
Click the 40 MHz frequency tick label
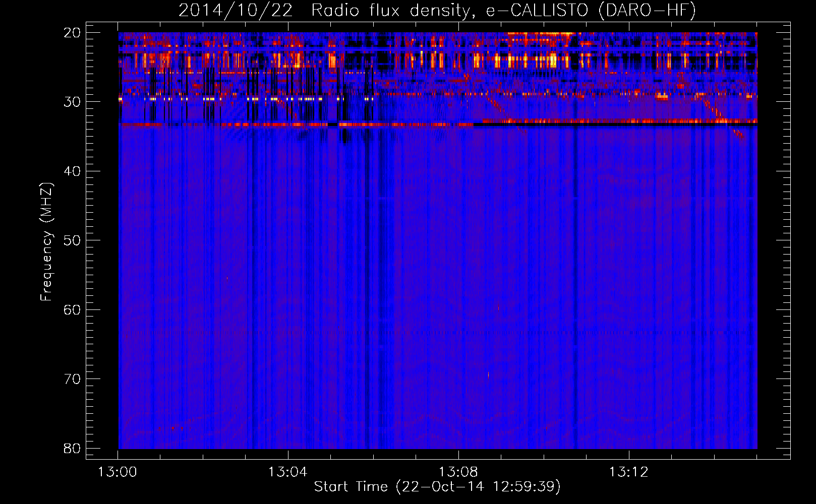point(72,171)
